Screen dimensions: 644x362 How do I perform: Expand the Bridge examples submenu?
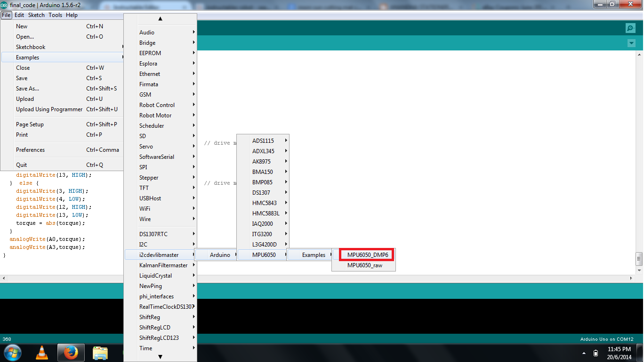pyautogui.click(x=161, y=43)
